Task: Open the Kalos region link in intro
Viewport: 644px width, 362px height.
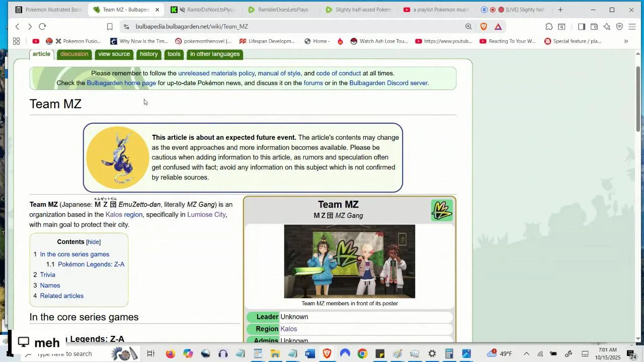Action: tap(124, 215)
